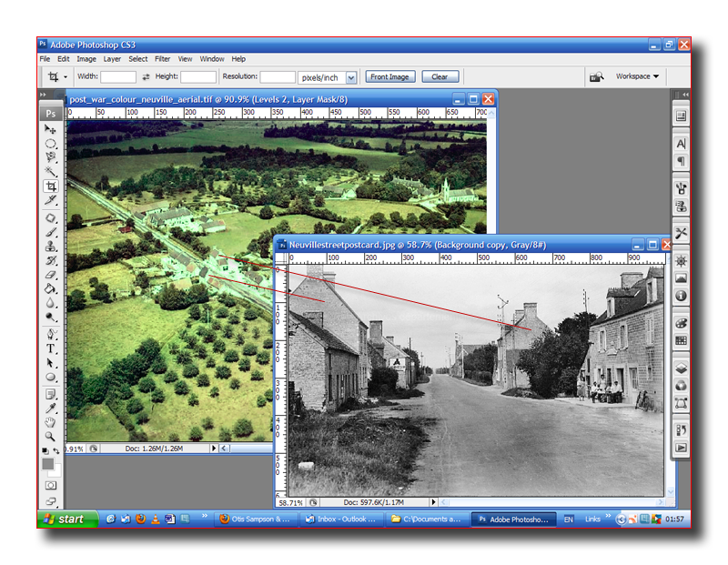This screenshot has height=565, width=728.
Task: Open the Swatches panel icon
Action: pos(681,341)
